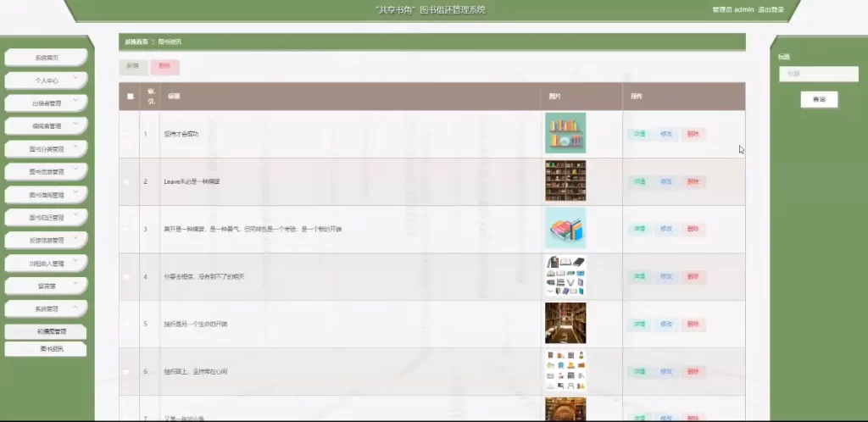Open 详情 for row 5
Image resolution: width=868 pixels, height=422 pixels.
pyautogui.click(x=639, y=324)
